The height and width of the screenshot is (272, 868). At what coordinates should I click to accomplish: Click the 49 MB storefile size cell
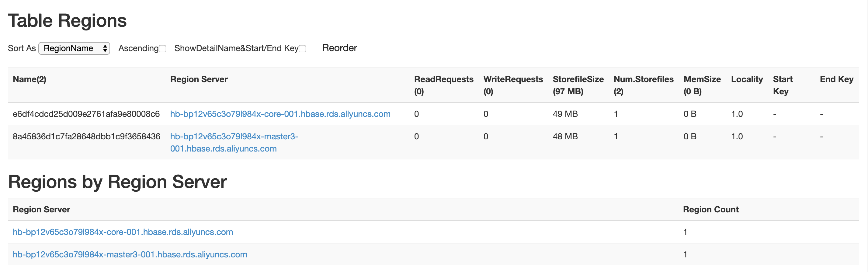[x=565, y=114]
